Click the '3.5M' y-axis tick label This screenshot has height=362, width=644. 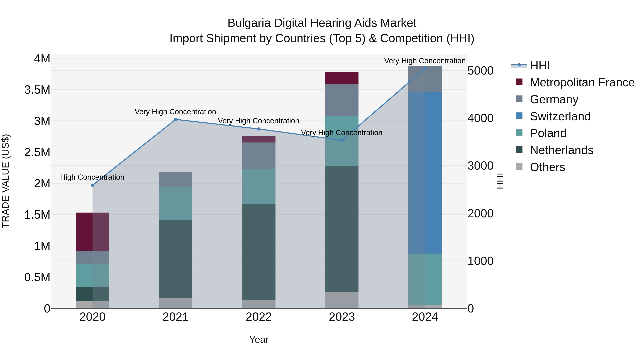click(x=37, y=90)
